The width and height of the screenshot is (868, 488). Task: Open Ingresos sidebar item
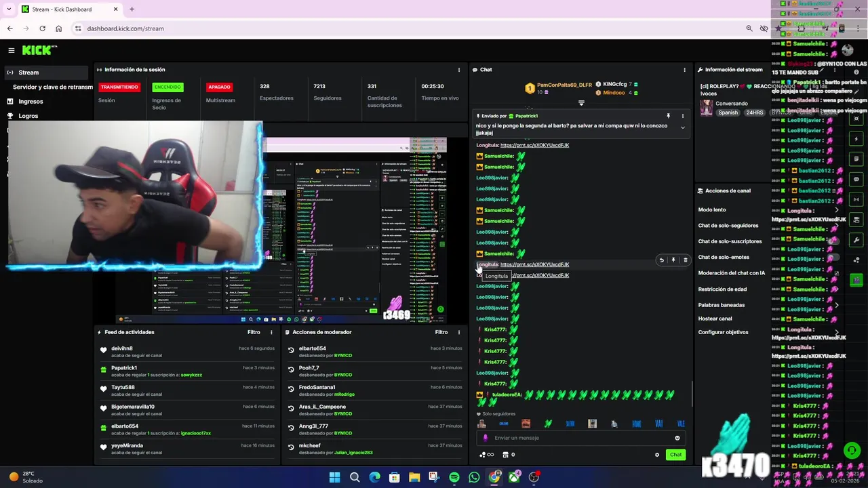[x=31, y=102]
